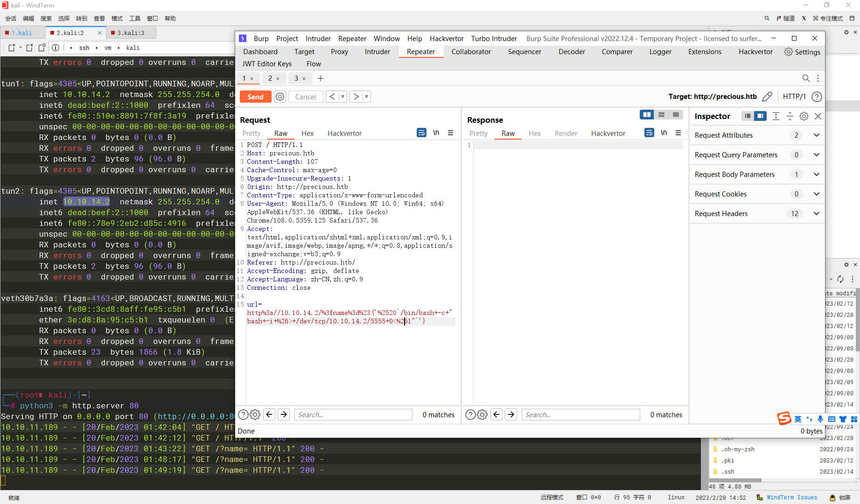860x504 pixels.
Task: Open new session dropdown arrow in WindTerm
Action: tap(21, 48)
